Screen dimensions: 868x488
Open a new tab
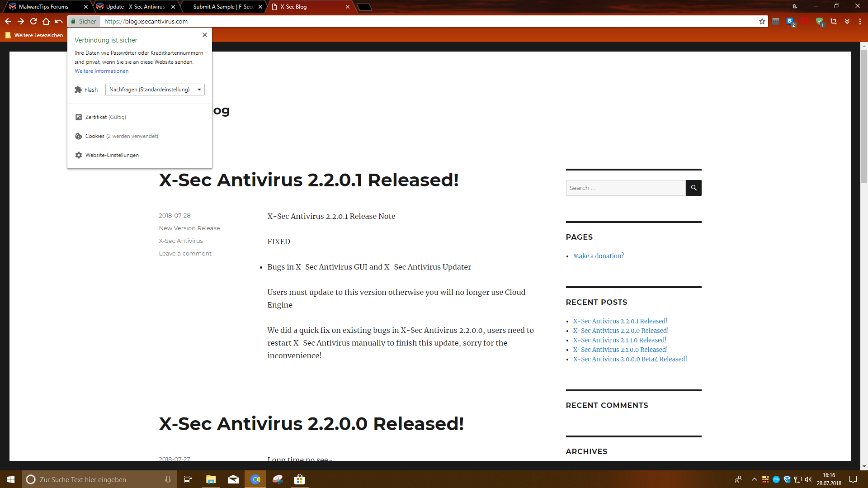pyautogui.click(x=364, y=7)
